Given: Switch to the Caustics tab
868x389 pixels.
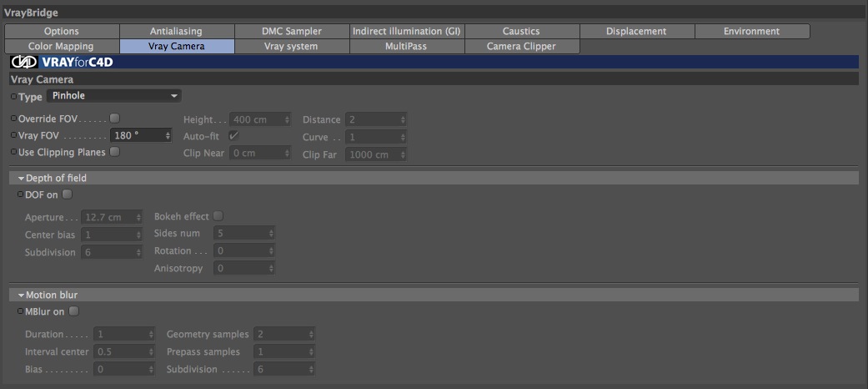Looking at the screenshot, I should pyautogui.click(x=523, y=32).
